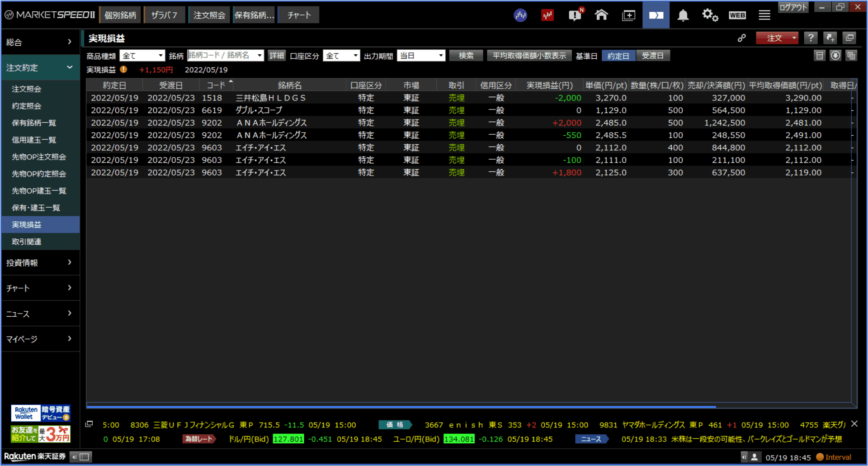This screenshot has height=466, width=868.
Task: Click the link chain icon in 実現損益 header
Action: tap(742, 38)
